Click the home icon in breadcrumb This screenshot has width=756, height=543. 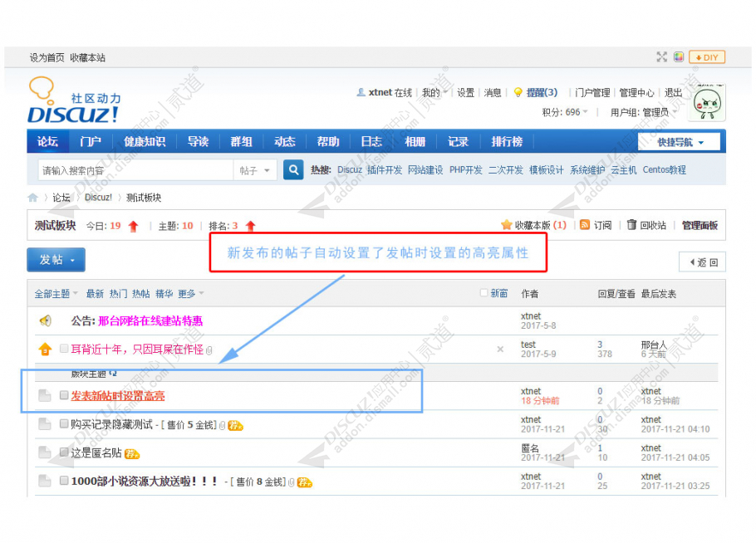(32, 198)
